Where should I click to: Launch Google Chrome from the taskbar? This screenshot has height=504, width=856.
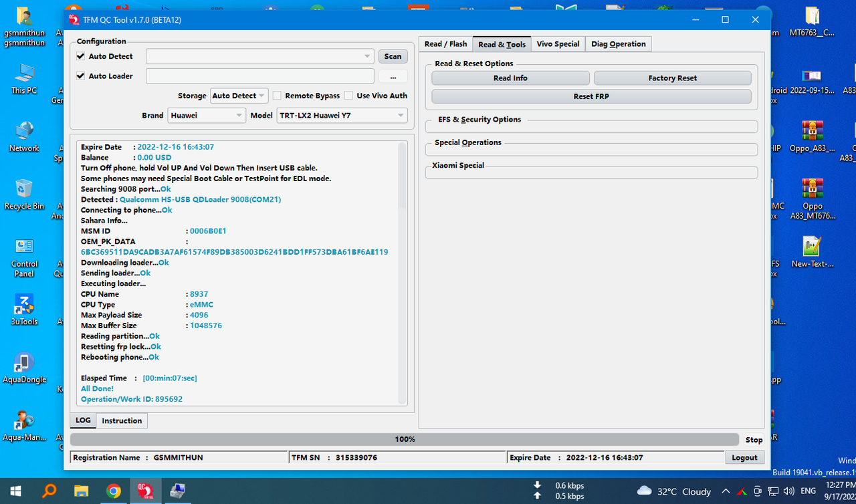[114, 490]
